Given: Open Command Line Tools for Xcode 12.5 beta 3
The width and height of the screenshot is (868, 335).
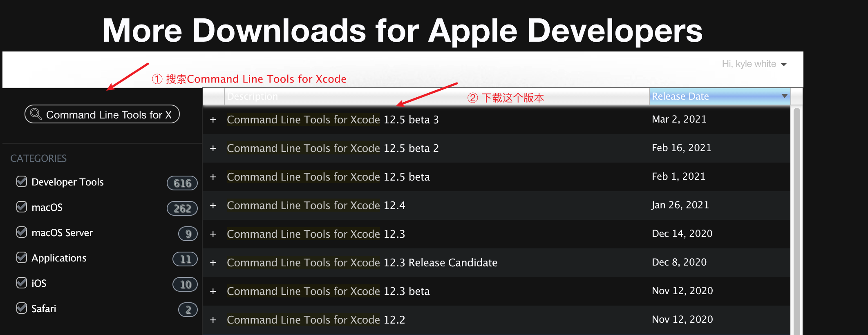Looking at the screenshot, I should pos(333,120).
